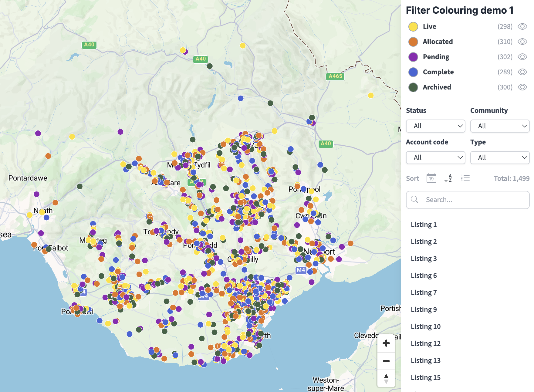Open Listing 10 in the results list
Image resolution: width=534 pixels, height=392 pixels.
point(425,327)
